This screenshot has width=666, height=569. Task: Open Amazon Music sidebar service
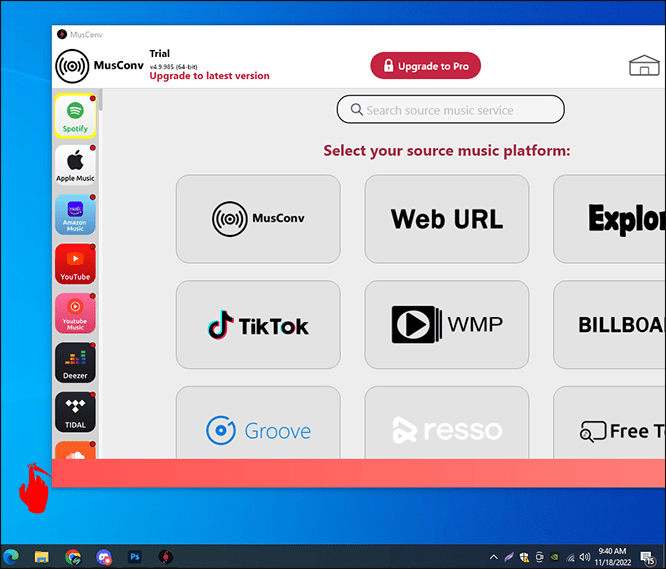[75, 214]
